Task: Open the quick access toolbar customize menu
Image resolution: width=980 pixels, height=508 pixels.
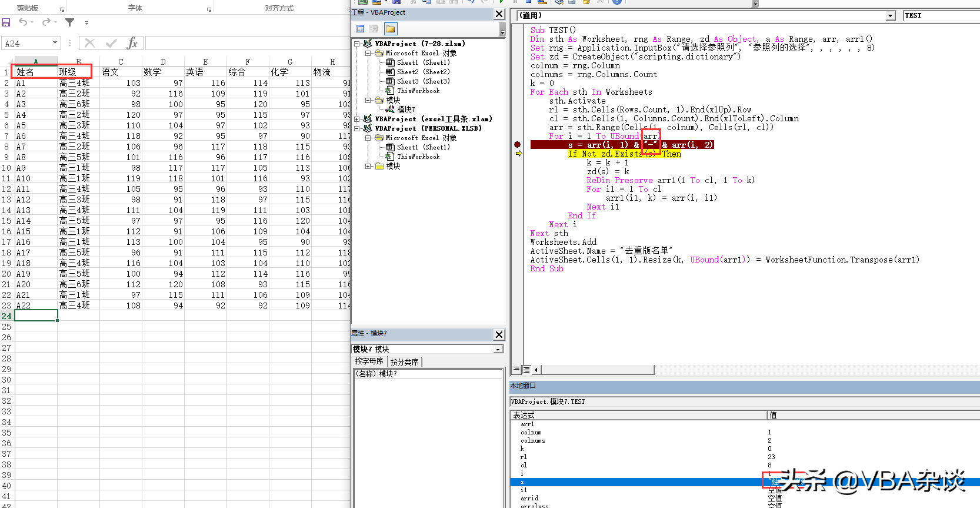Action: [x=86, y=23]
